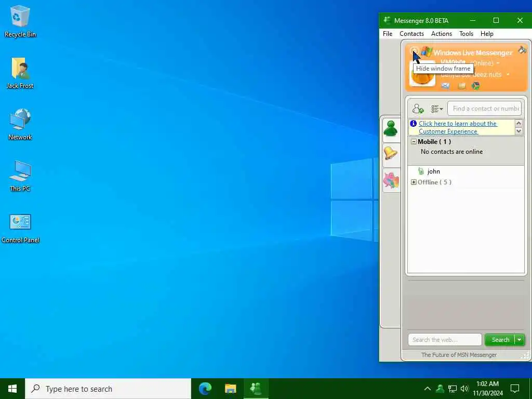The width and height of the screenshot is (532, 399).
Task: Select the This PC desktop icon
Action: tap(20, 176)
